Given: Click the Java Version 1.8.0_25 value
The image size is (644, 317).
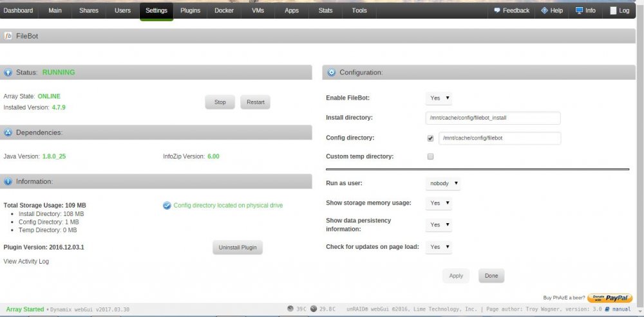Looking at the screenshot, I should coord(54,156).
